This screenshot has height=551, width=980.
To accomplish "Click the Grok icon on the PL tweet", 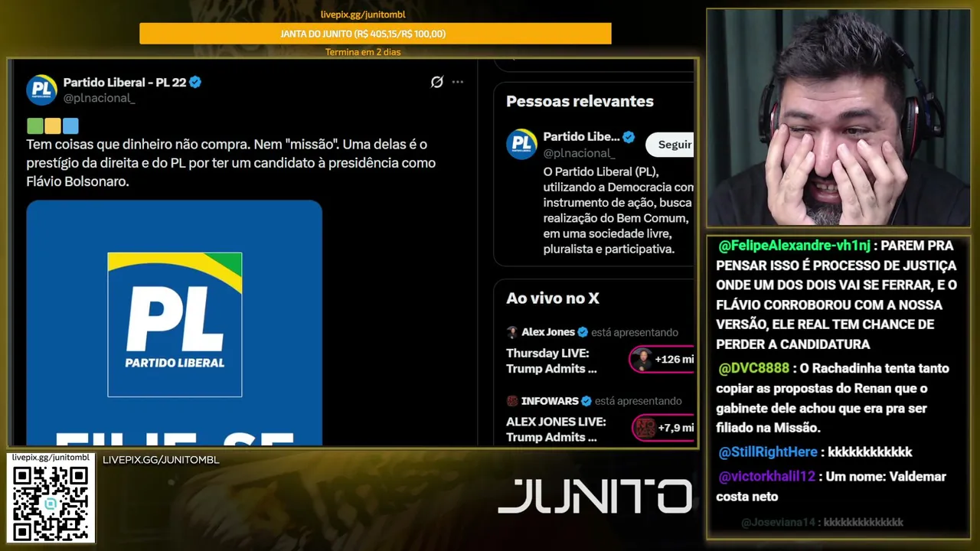I will coord(437,82).
